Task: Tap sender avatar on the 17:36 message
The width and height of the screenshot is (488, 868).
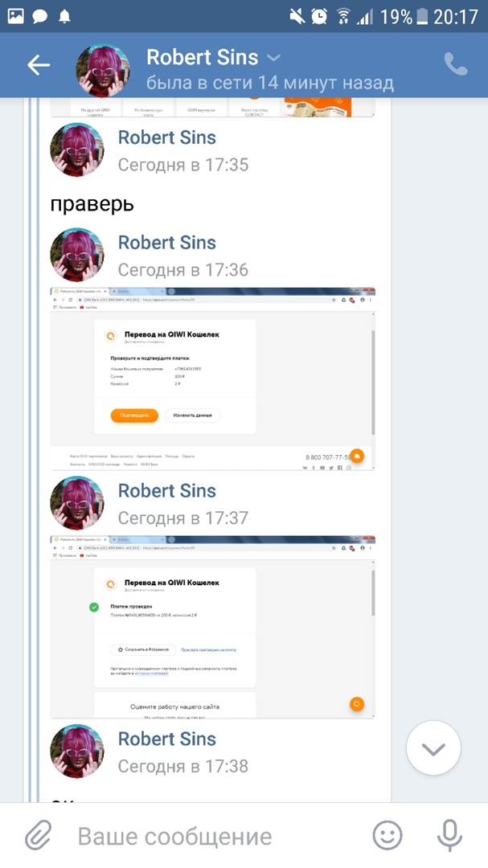Action: pos(76,255)
